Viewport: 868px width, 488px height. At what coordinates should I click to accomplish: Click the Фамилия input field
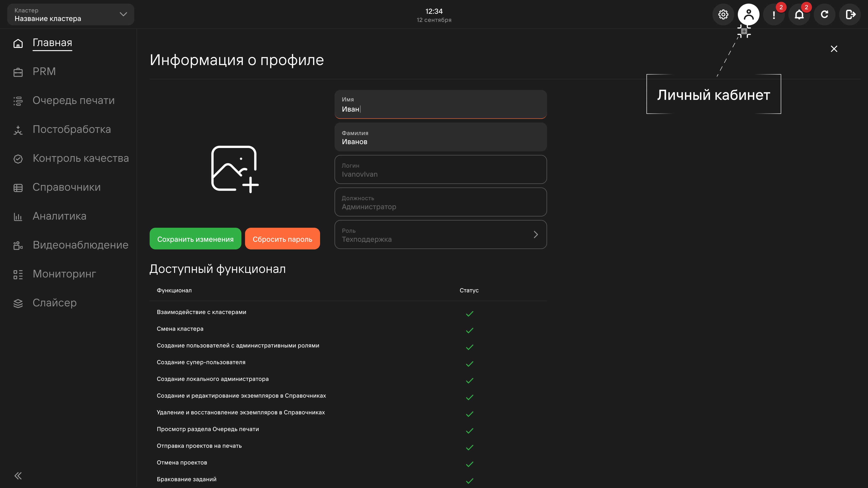click(x=440, y=137)
